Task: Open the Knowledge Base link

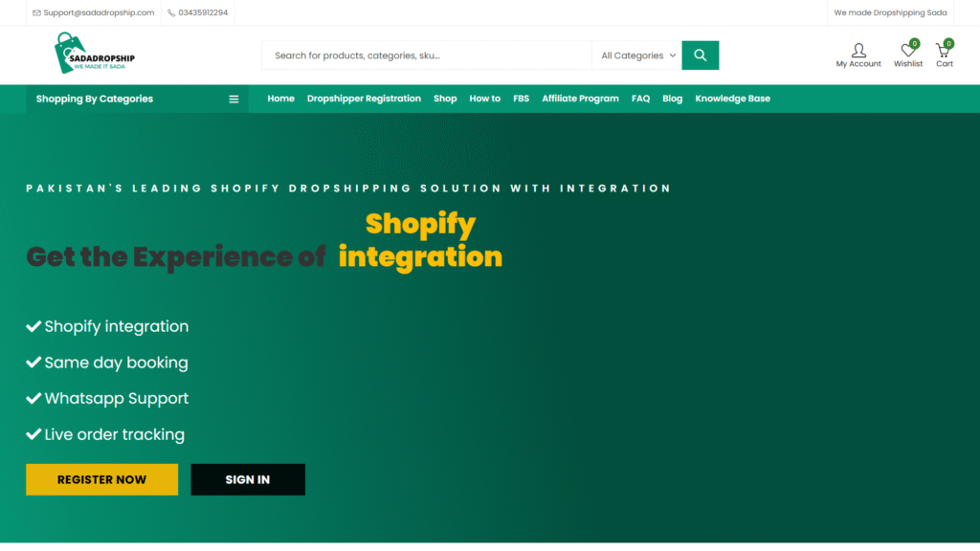Action: pos(732,99)
